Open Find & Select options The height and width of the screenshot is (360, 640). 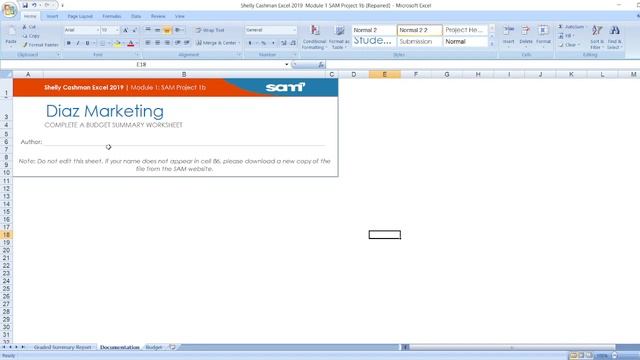click(614, 37)
